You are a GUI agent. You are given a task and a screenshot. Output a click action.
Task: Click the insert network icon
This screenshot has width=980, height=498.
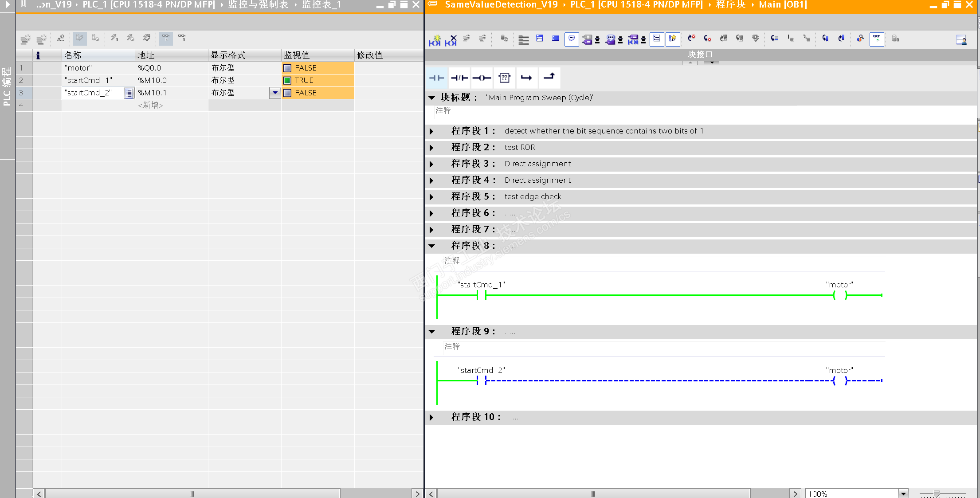click(435, 39)
